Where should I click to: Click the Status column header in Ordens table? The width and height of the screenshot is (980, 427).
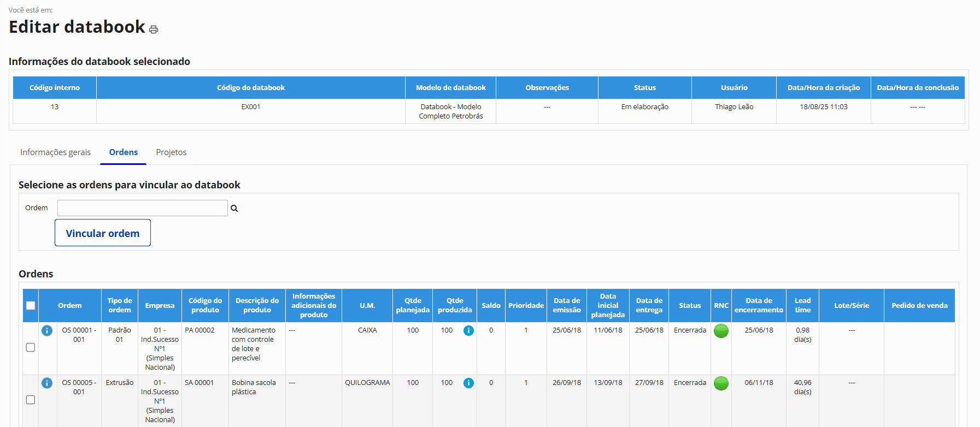point(689,305)
